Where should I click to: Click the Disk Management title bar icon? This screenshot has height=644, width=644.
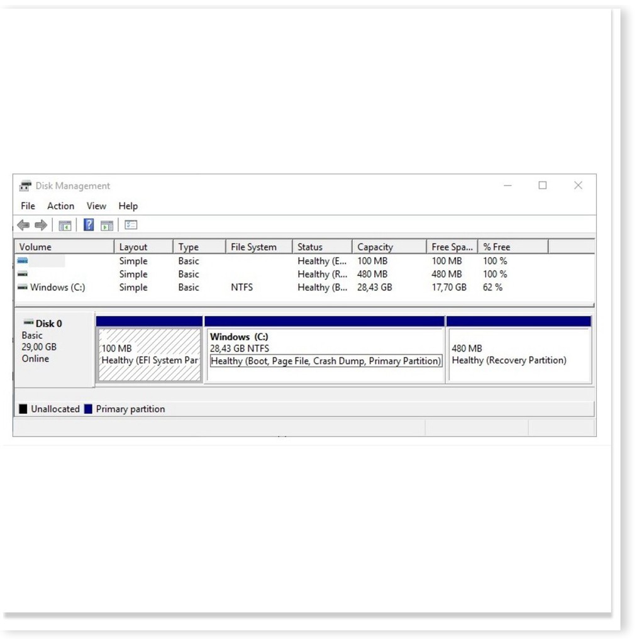[25, 186]
